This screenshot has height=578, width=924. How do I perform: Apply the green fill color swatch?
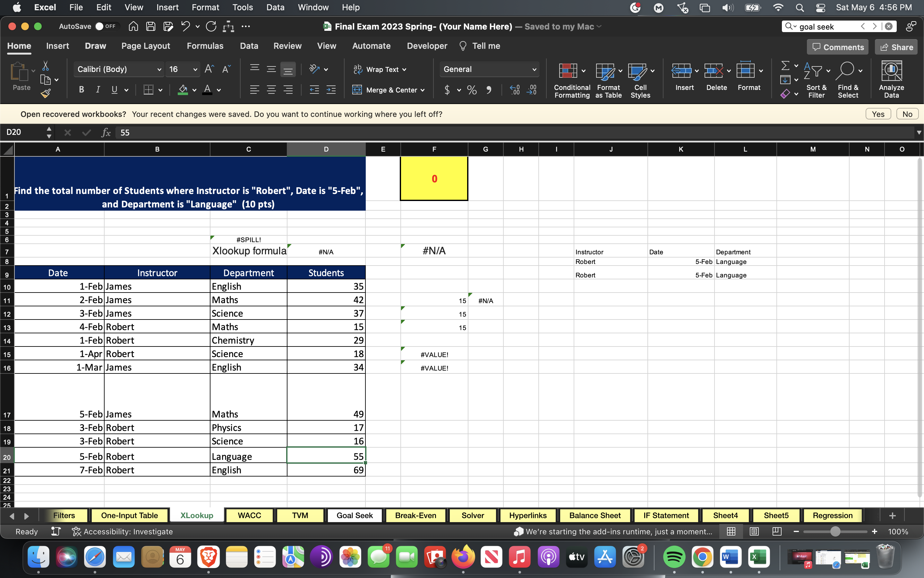[x=183, y=90]
